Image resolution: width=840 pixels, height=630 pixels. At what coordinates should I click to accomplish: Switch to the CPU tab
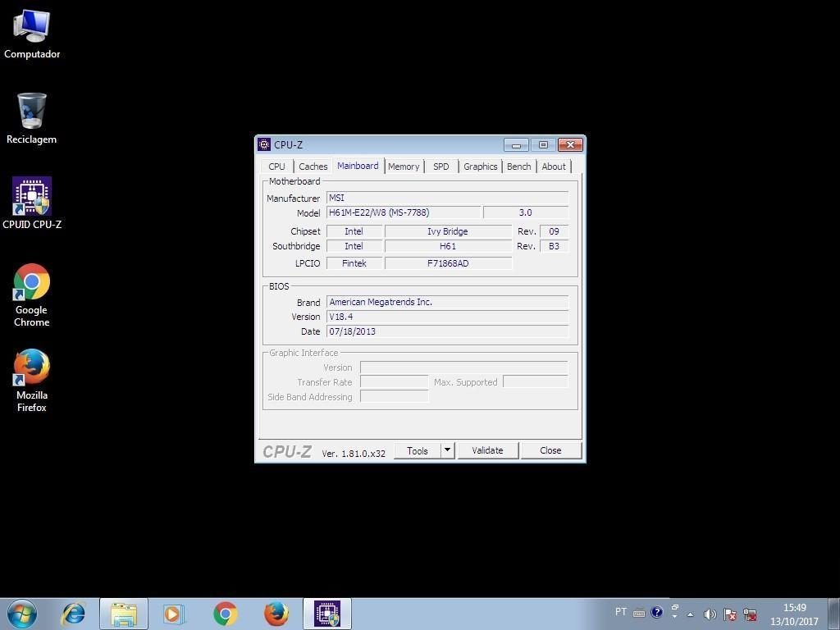click(277, 167)
